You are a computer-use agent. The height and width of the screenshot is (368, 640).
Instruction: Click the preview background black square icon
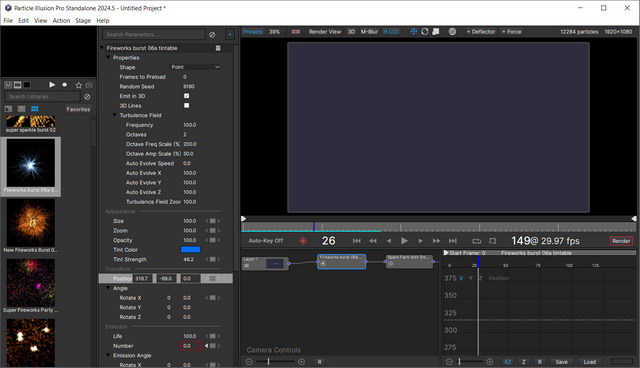coord(27,84)
